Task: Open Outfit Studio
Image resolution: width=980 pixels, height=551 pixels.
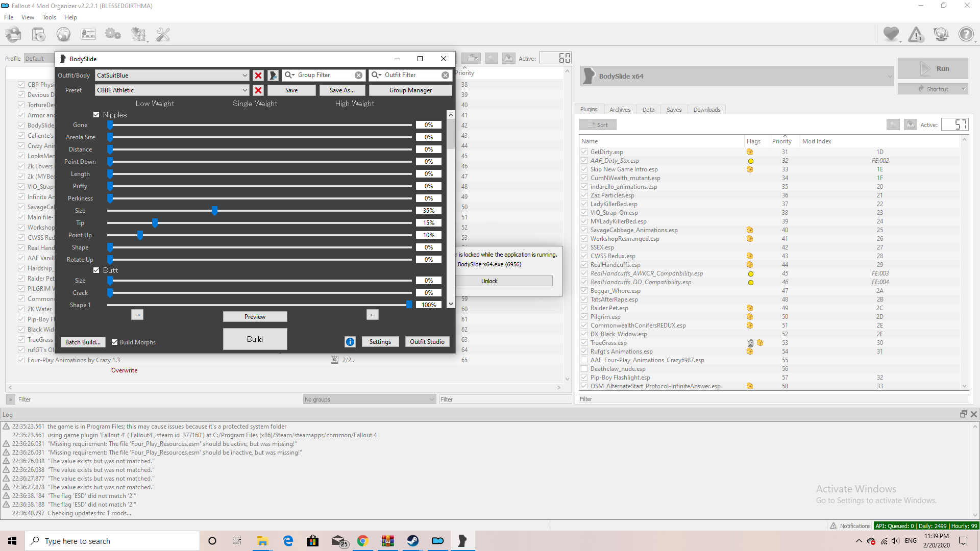Action: tap(427, 342)
